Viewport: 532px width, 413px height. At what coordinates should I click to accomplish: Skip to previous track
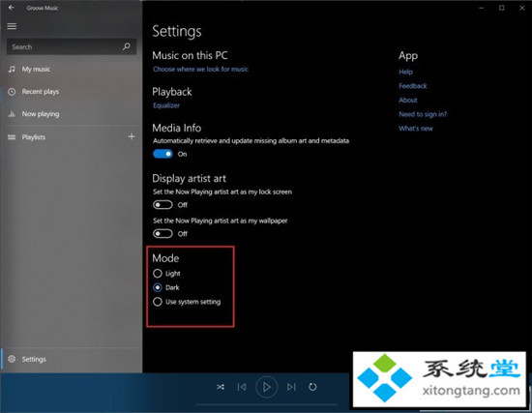point(242,387)
